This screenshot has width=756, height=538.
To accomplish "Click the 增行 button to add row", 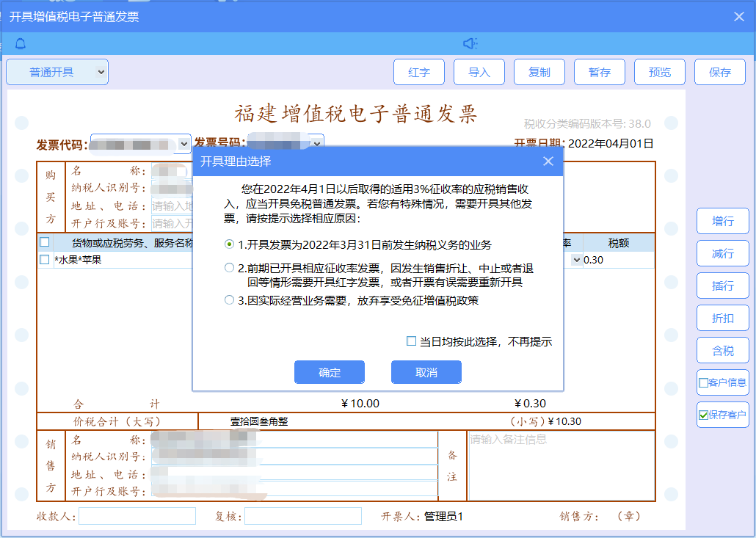I will (x=722, y=221).
